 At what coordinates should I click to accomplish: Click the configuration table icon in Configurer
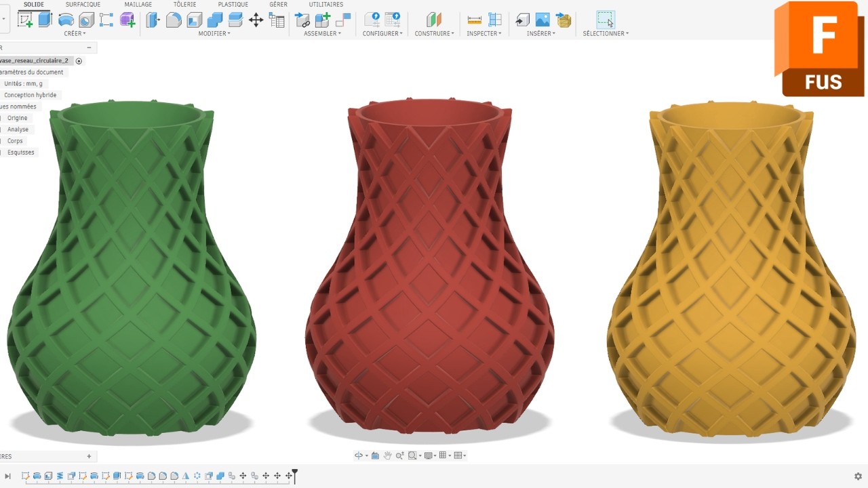click(393, 20)
